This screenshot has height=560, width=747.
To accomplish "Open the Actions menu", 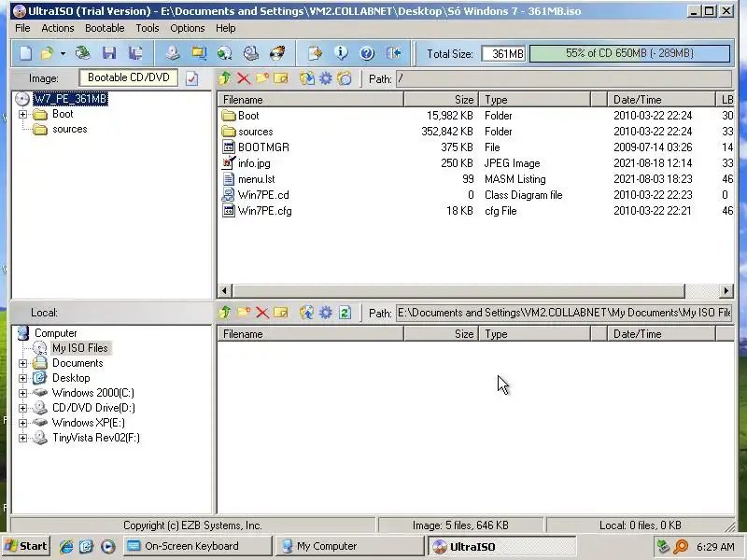I will (x=58, y=28).
